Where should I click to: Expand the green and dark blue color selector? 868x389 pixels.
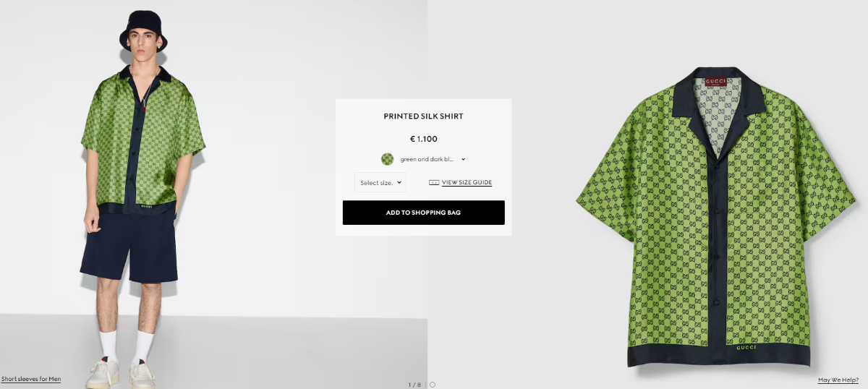click(x=424, y=159)
